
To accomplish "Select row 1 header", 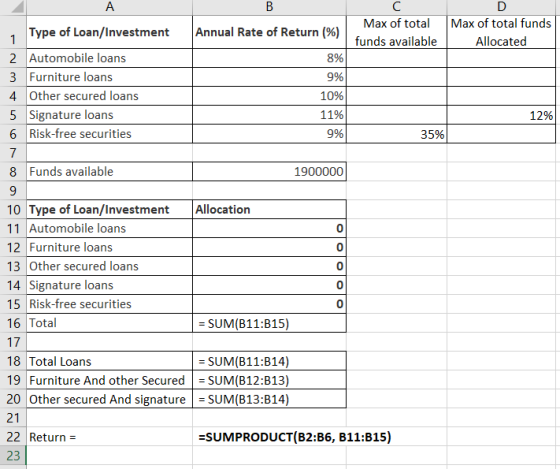I will 13,32.
